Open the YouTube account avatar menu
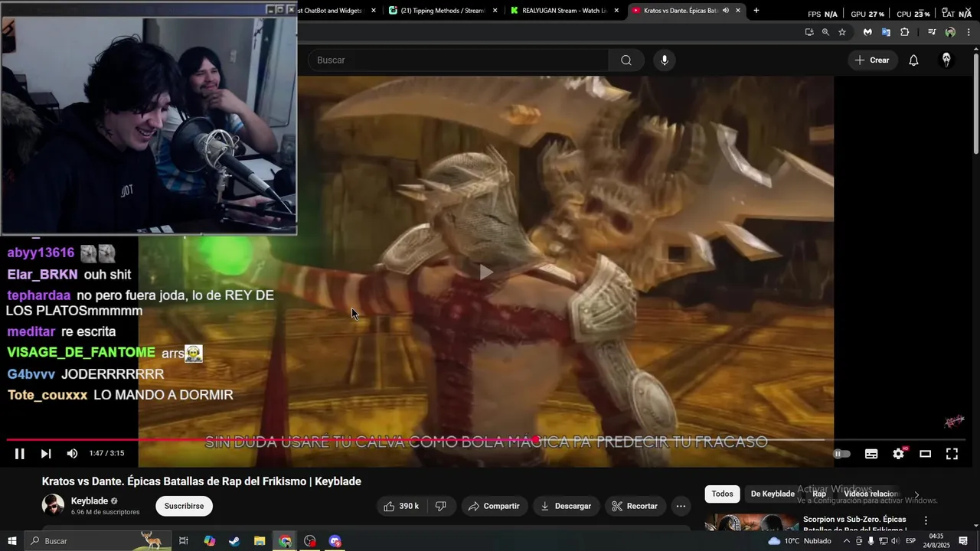The width and height of the screenshot is (980, 551). 946,60
